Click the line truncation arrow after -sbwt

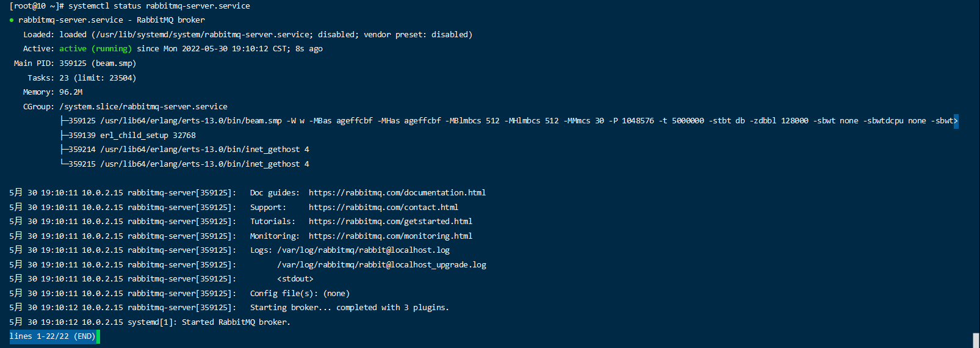coord(956,121)
